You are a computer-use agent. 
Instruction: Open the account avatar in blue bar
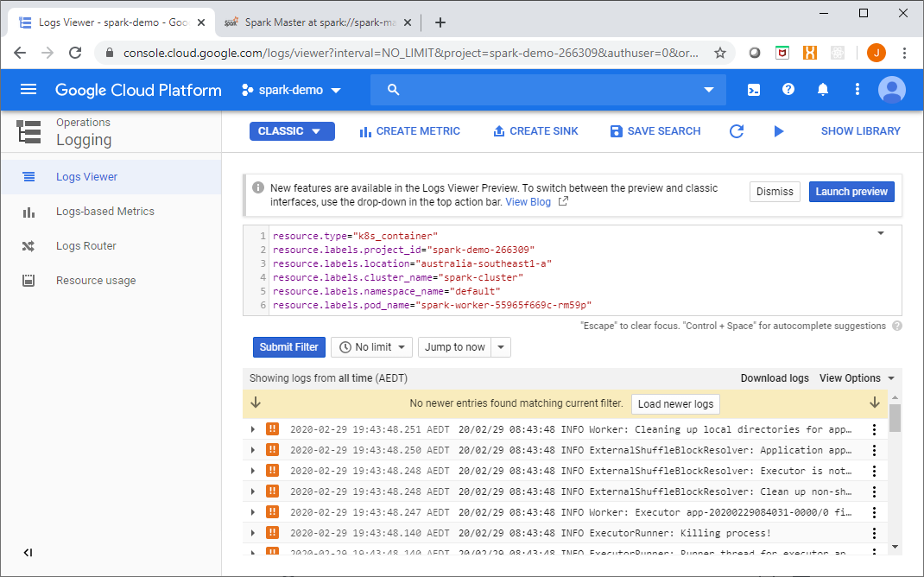891,90
